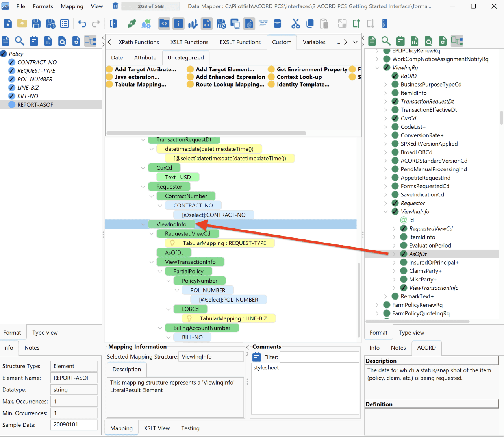Viewport: 504px width, 437px height.
Task: Cut selection with the scissors icon
Action: [x=296, y=24]
